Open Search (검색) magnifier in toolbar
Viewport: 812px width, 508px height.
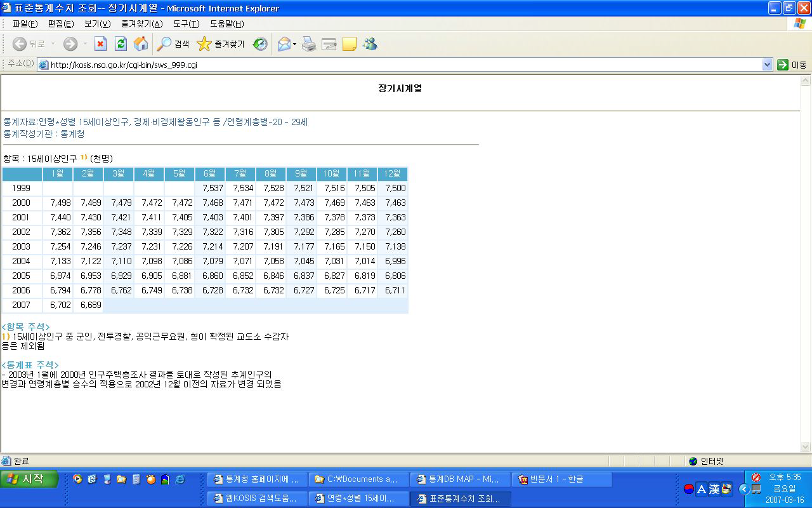pos(173,44)
